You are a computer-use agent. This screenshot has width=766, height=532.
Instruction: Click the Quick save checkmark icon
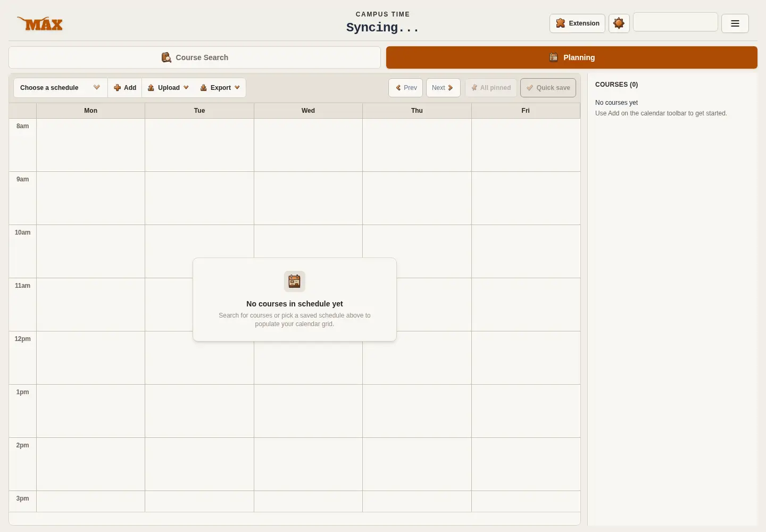(530, 88)
